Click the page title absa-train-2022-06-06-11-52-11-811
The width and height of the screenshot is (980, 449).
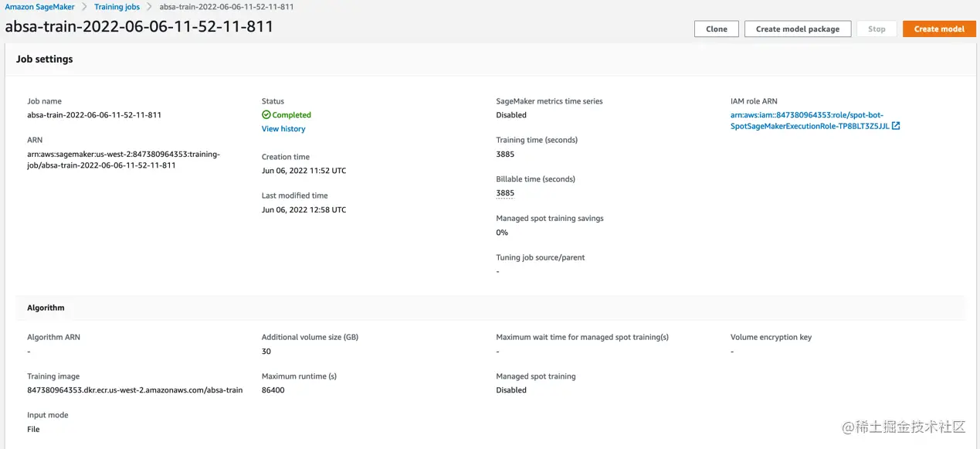(x=139, y=26)
